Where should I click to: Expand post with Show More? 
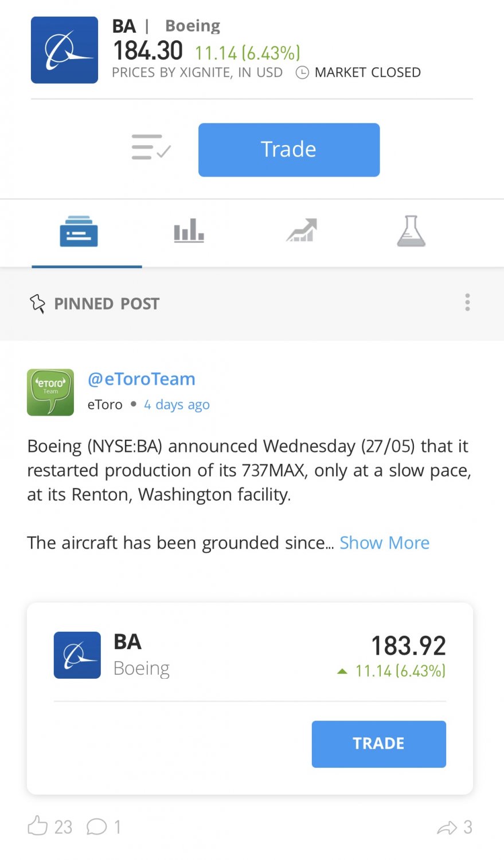click(384, 542)
